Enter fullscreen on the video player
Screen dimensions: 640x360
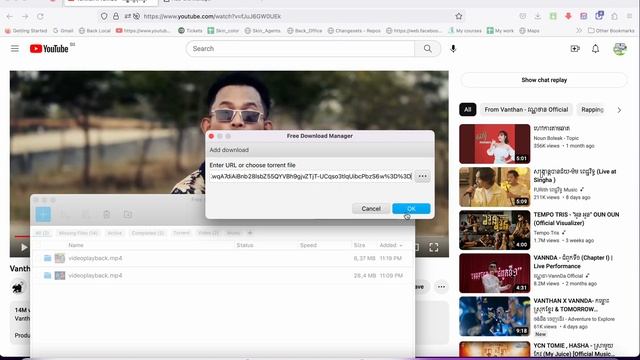(433, 247)
